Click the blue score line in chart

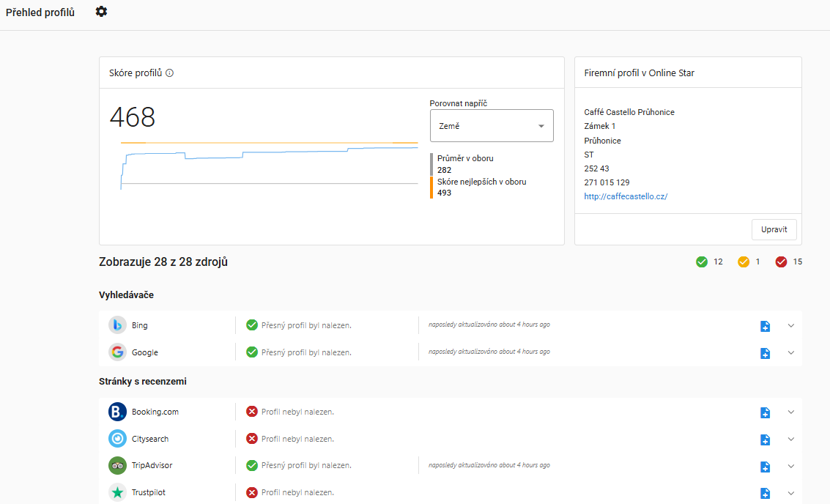pos(293,152)
